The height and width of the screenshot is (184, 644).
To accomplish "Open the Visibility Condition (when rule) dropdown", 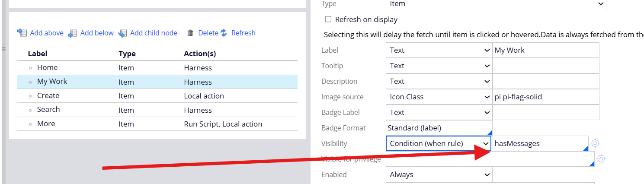I will point(439,143).
